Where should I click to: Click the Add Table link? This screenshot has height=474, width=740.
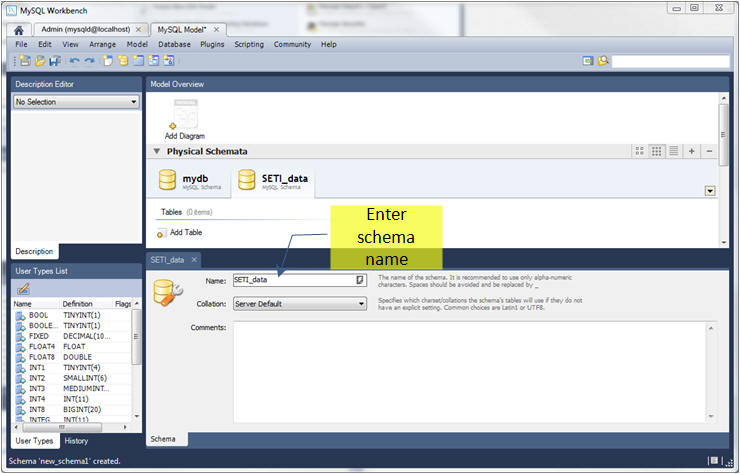(x=186, y=232)
